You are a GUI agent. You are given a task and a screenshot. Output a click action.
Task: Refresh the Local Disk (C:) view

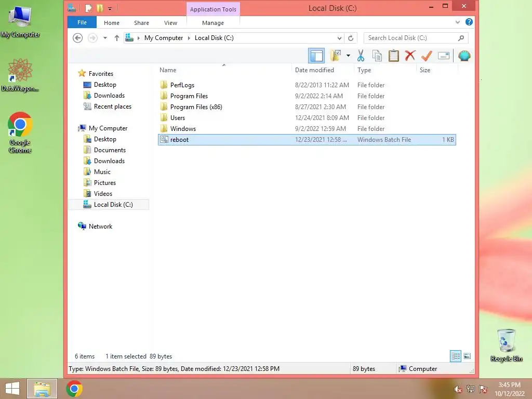[351, 37]
